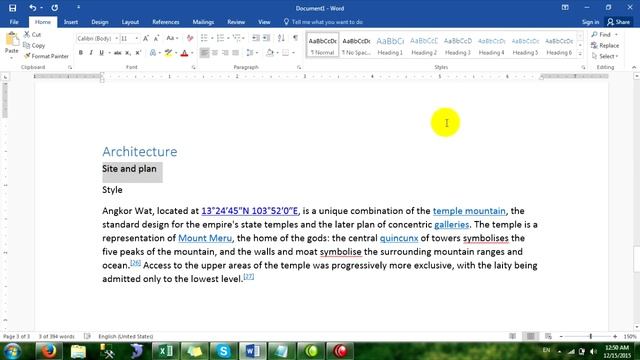Open Skype from the taskbar
The width and height of the screenshot is (640, 360).
coord(224,351)
